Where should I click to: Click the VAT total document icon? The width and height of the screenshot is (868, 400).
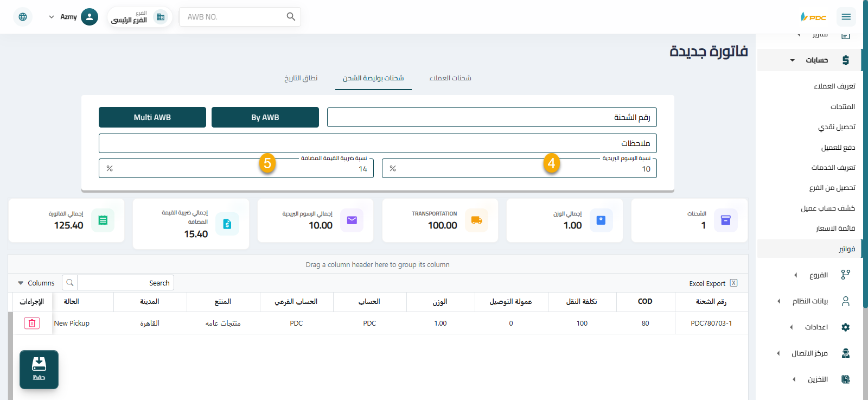(x=227, y=224)
